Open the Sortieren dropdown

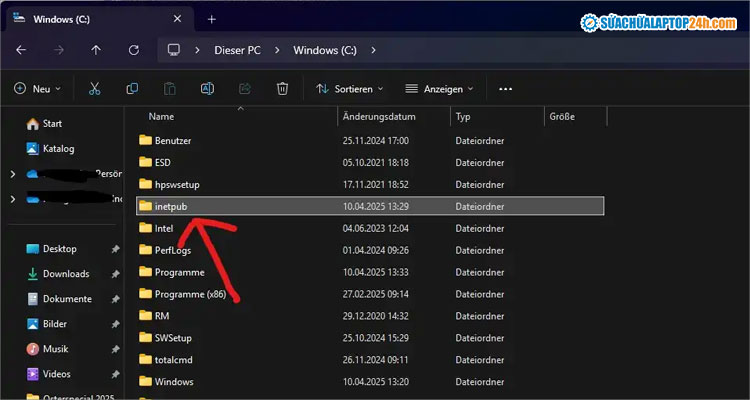pyautogui.click(x=350, y=89)
